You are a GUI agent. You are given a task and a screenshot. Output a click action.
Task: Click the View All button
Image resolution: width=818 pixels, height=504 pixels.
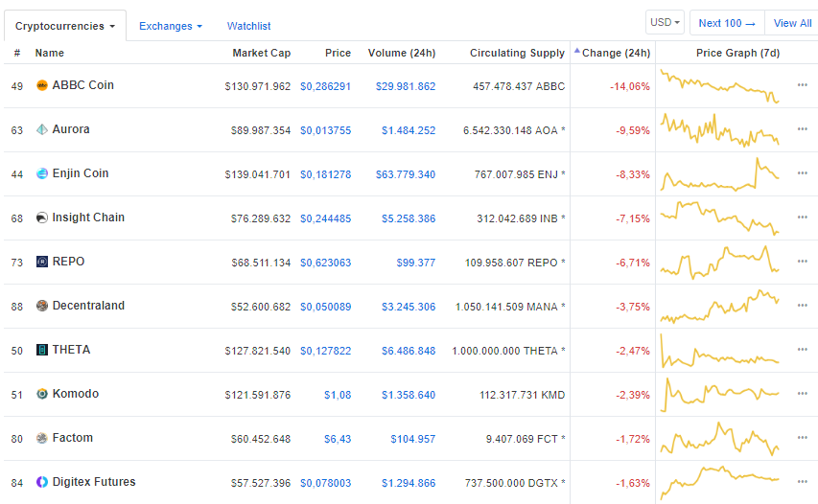pos(792,23)
